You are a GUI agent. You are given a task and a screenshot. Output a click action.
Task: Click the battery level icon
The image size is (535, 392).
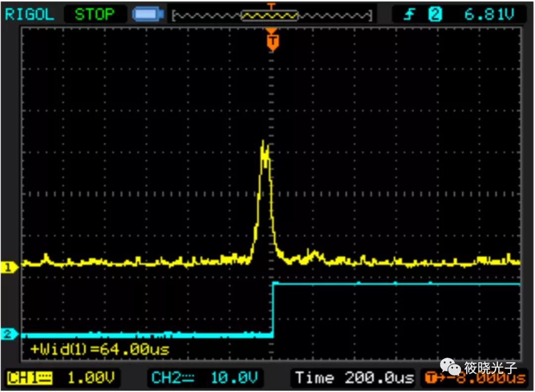point(148,15)
